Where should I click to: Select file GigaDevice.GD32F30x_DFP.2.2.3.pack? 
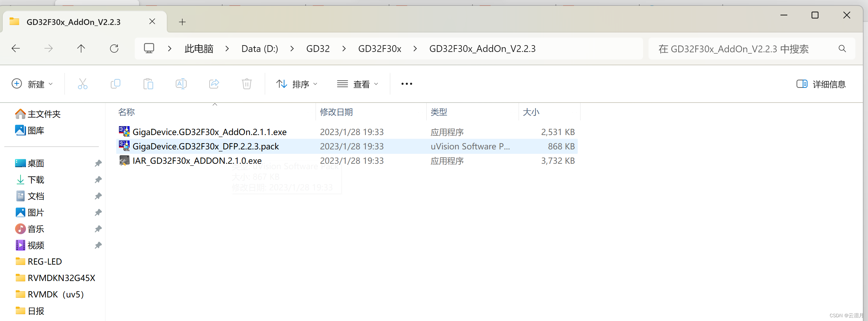pos(206,146)
